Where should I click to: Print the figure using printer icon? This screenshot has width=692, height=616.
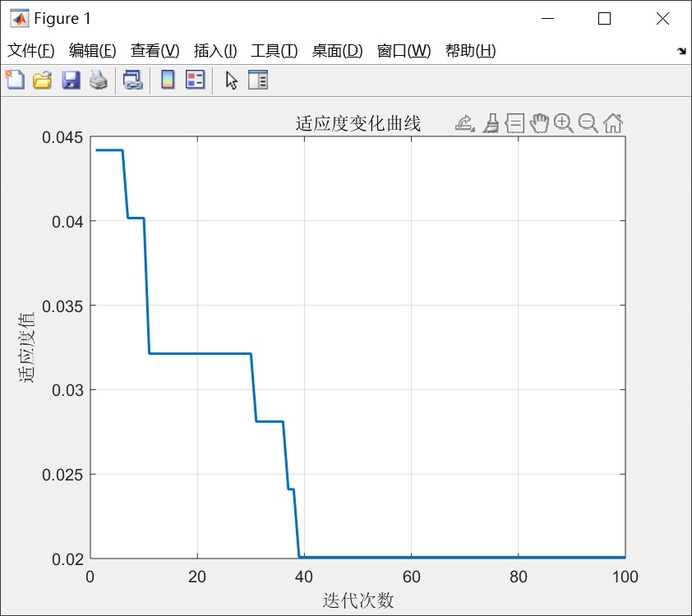click(99, 80)
